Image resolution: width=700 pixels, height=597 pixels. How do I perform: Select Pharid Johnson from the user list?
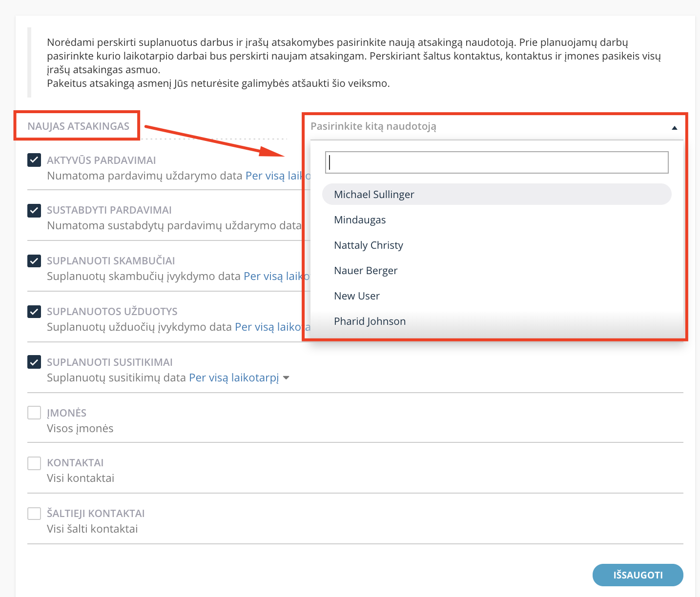497,321
